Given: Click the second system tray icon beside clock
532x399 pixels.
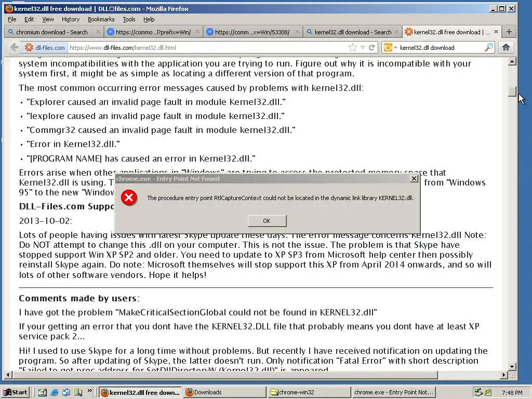Looking at the screenshot, I should pyautogui.click(x=488, y=392).
